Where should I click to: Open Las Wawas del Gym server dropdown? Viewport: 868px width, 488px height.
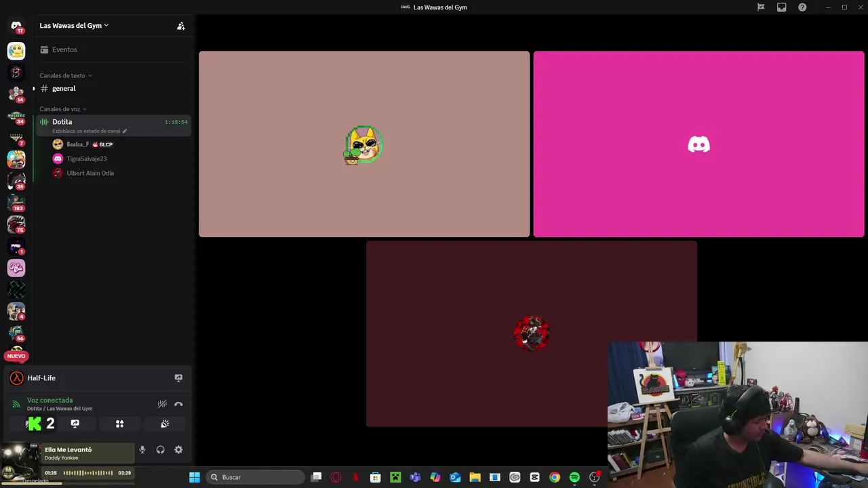tap(74, 26)
